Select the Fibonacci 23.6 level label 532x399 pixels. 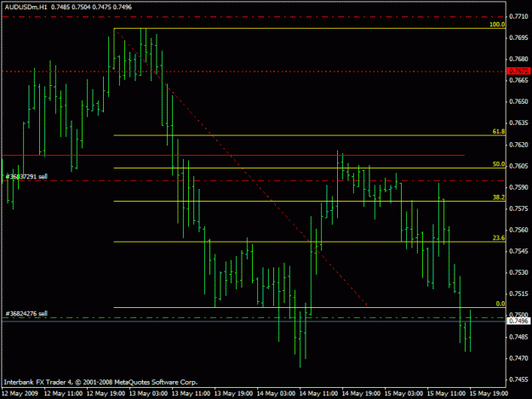(499, 238)
